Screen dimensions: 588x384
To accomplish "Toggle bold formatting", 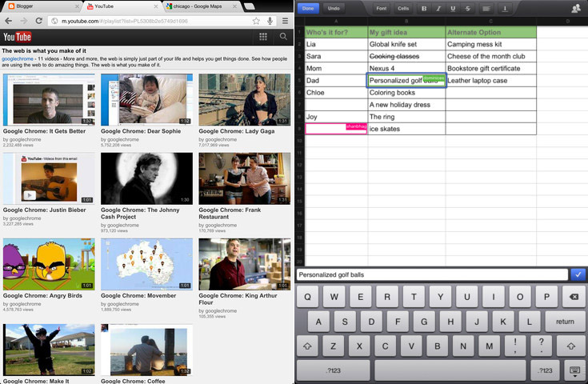I will pos(424,8).
